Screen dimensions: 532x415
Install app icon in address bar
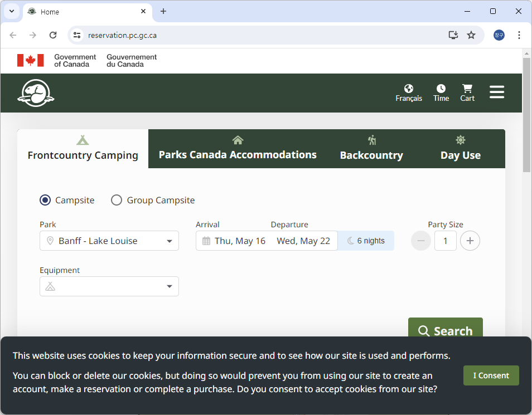click(x=453, y=35)
